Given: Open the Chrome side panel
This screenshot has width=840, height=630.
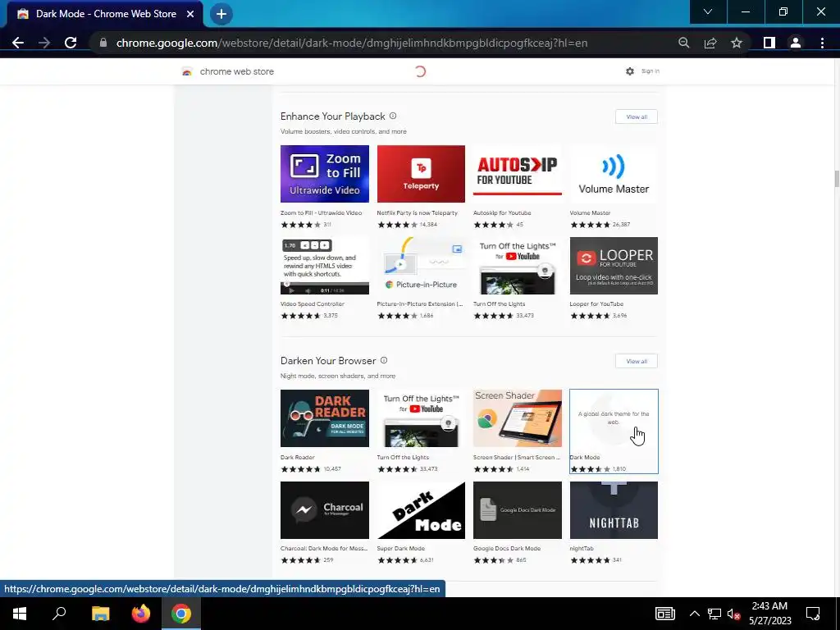Looking at the screenshot, I should (x=769, y=43).
